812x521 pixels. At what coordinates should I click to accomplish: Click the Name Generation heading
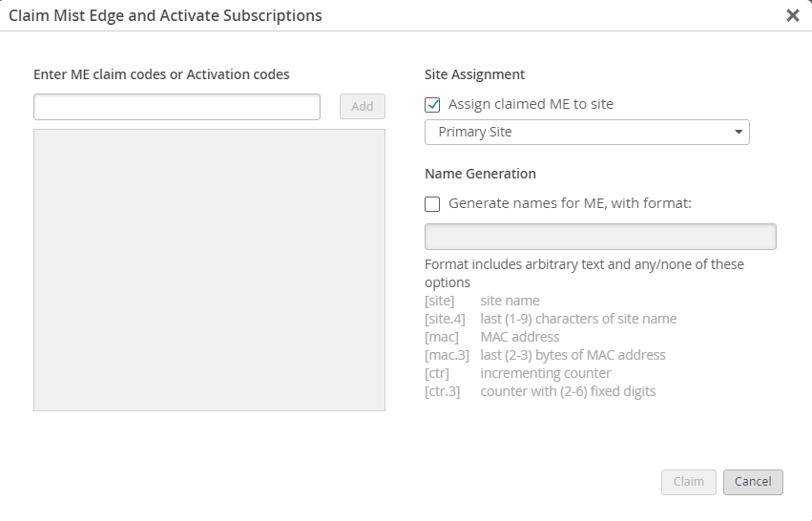pos(480,174)
